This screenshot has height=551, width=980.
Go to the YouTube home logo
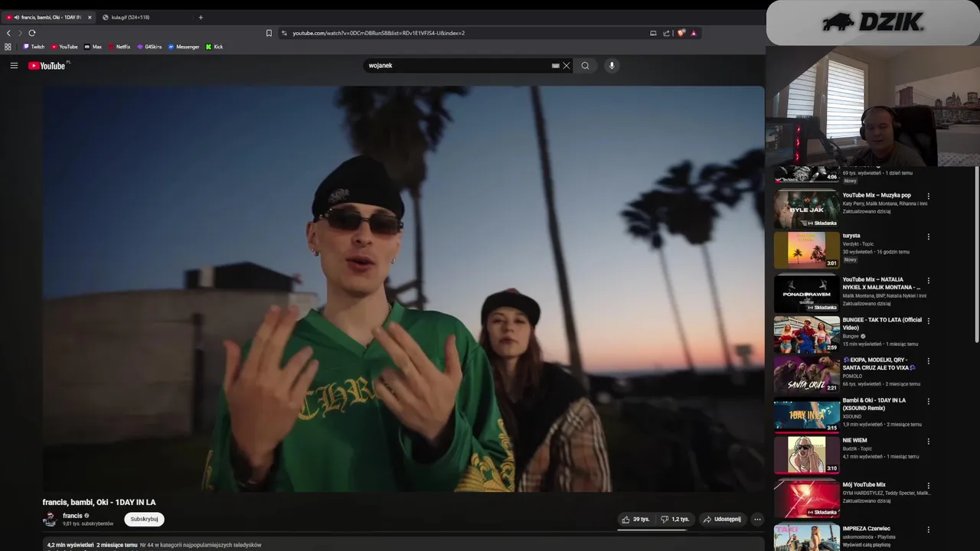click(47, 66)
